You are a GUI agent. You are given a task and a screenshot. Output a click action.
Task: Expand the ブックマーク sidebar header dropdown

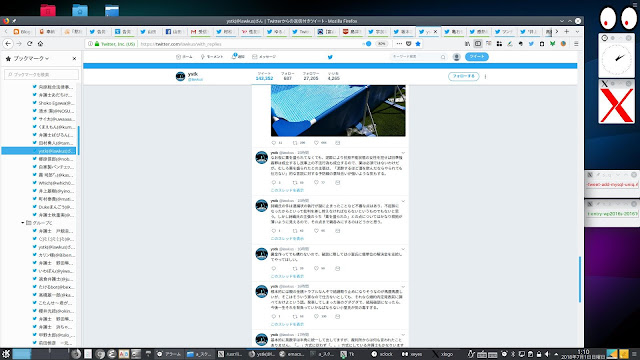click(x=31, y=58)
